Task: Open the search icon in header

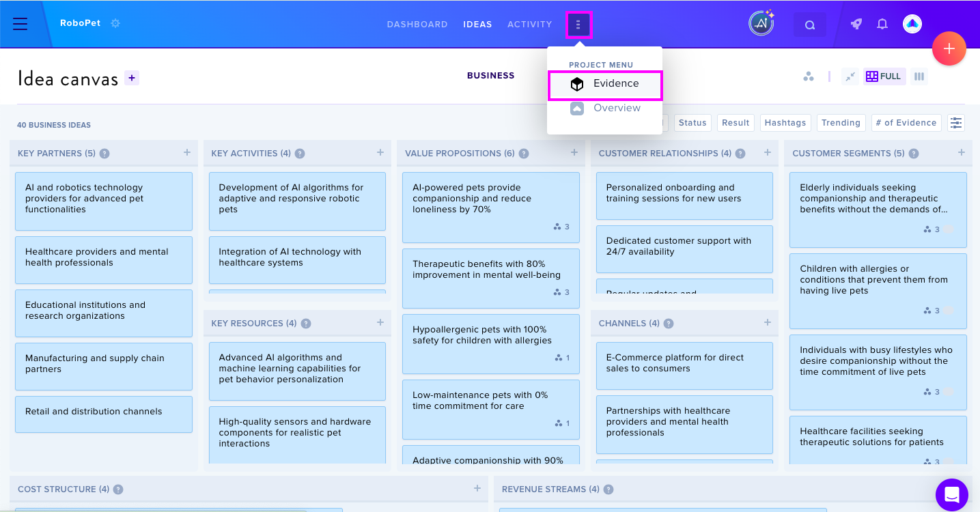Action: pos(810,25)
